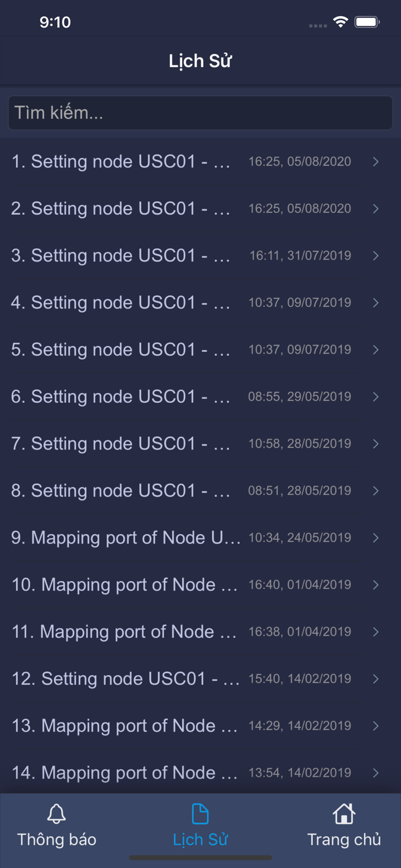Open the Lịch Sử screen title area
Viewport: 401px width, 868px height.
[200, 60]
